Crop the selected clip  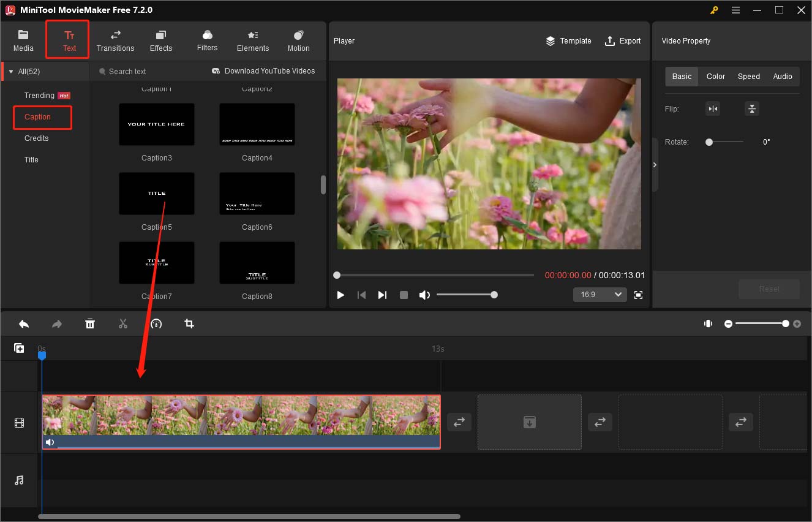189,323
